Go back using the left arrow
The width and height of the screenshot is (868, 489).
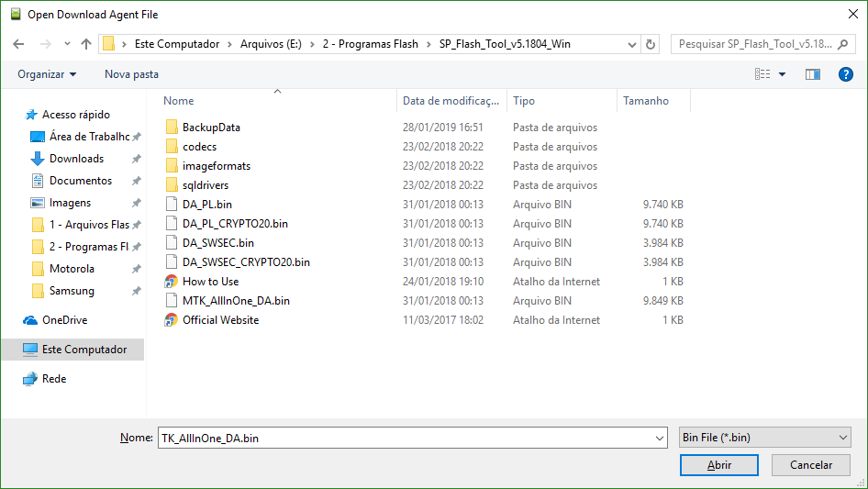pyautogui.click(x=18, y=44)
